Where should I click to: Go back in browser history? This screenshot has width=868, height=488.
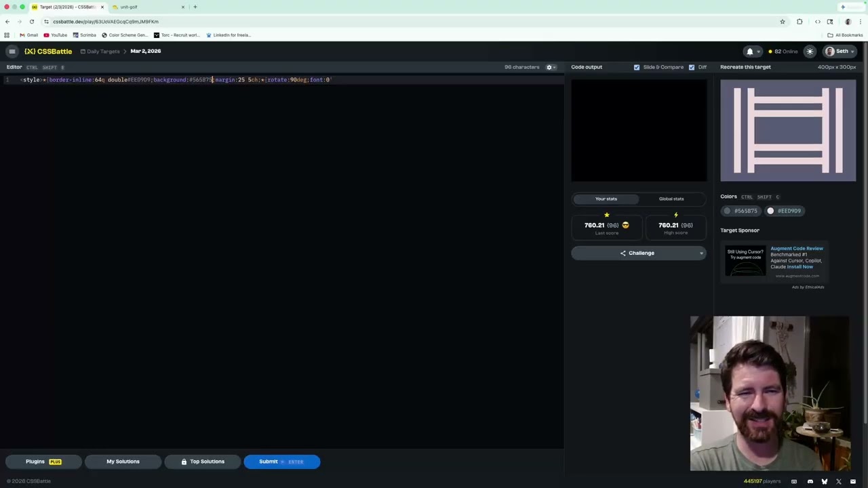(x=7, y=22)
